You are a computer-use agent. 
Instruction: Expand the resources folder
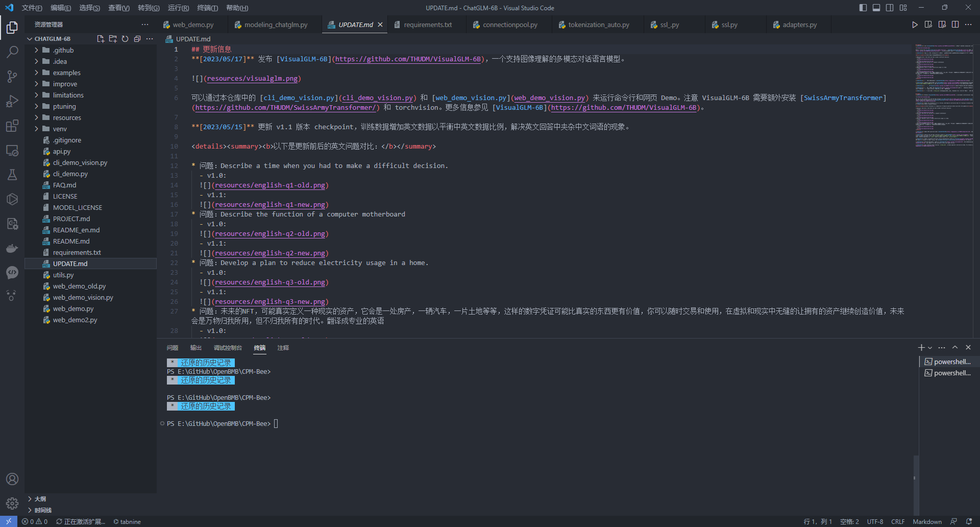tap(67, 117)
